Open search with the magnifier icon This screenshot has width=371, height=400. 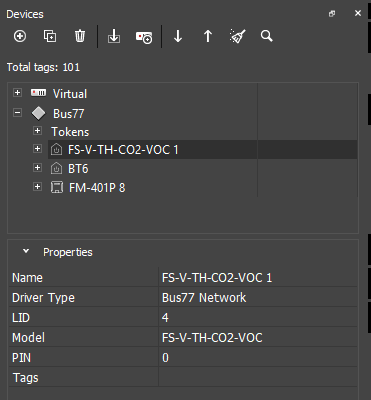click(x=267, y=36)
